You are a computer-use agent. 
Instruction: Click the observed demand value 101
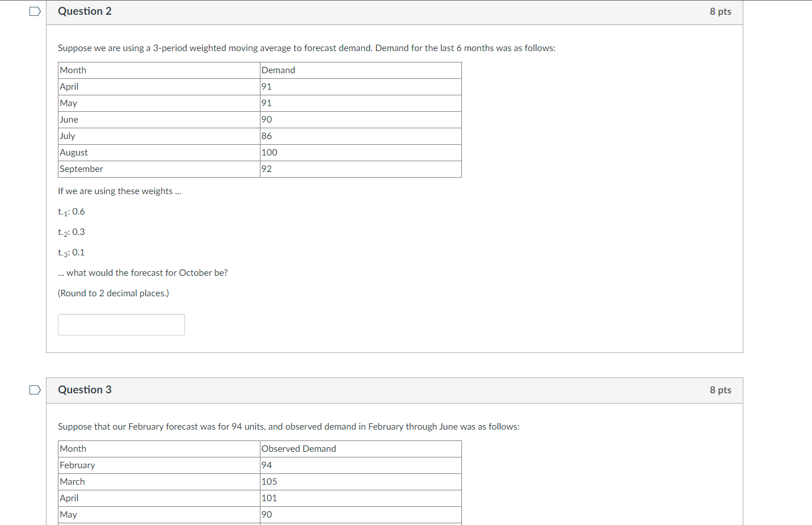point(270,498)
